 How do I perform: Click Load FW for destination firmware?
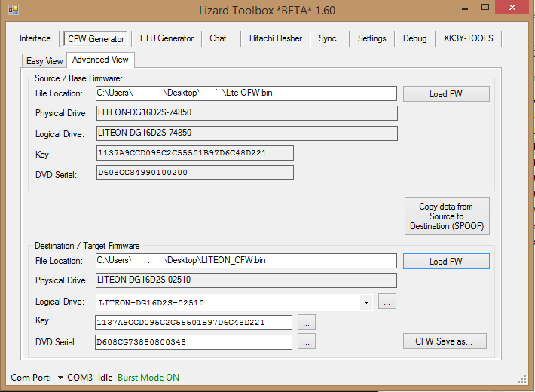(446, 262)
